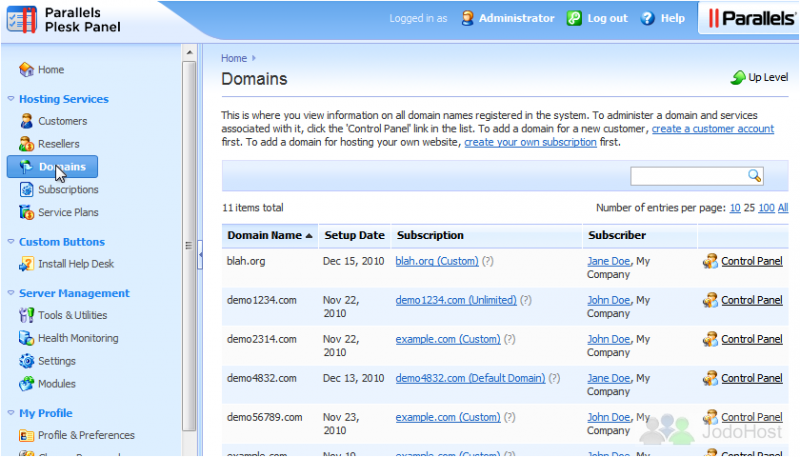
Task: Click the Up Level green arrow icon
Action: click(x=738, y=78)
